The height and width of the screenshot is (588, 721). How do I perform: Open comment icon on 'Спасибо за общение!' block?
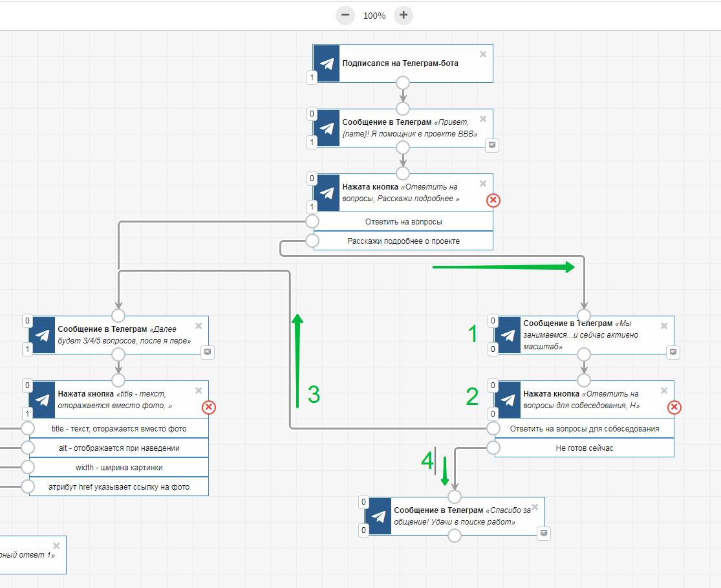click(x=544, y=533)
